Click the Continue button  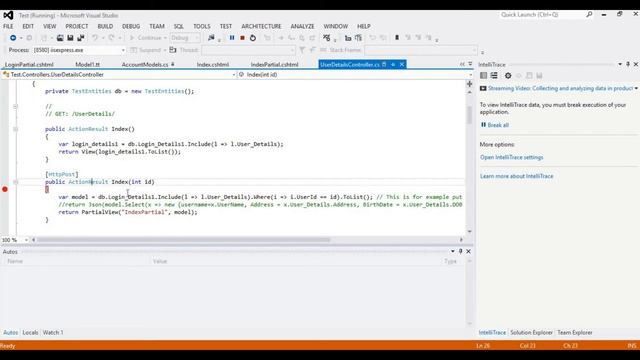click(146, 38)
